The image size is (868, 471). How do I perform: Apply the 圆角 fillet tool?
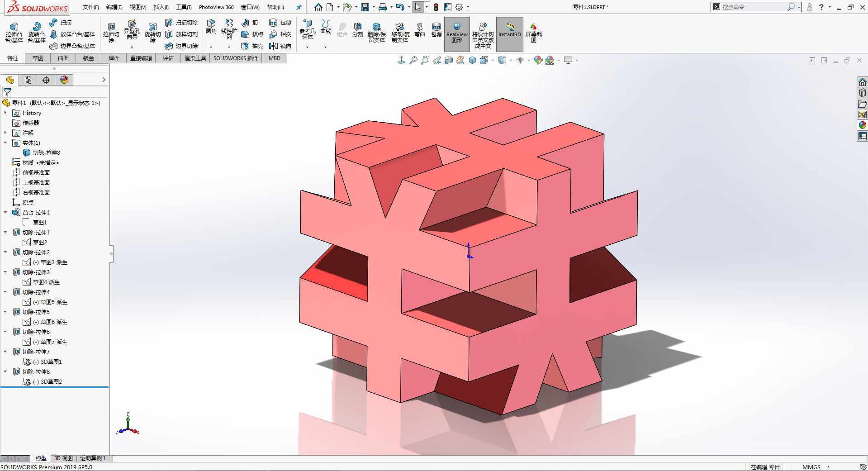[x=211, y=27]
